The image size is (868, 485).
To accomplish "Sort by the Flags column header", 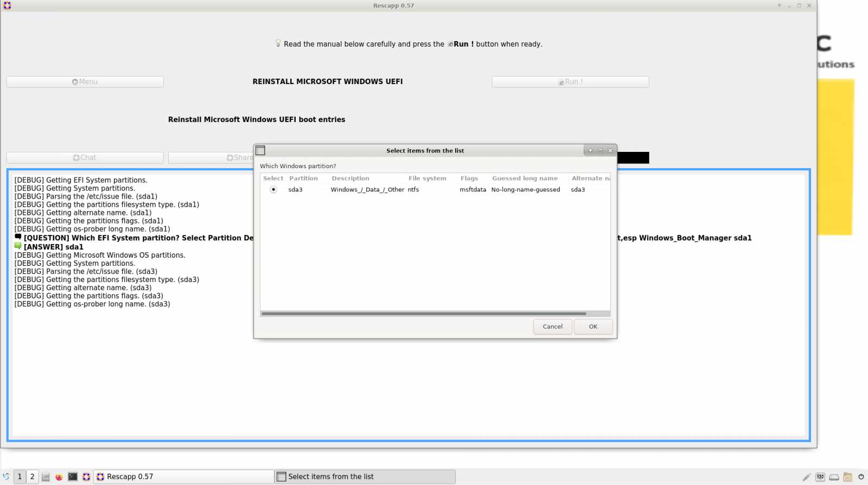I will pyautogui.click(x=469, y=178).
